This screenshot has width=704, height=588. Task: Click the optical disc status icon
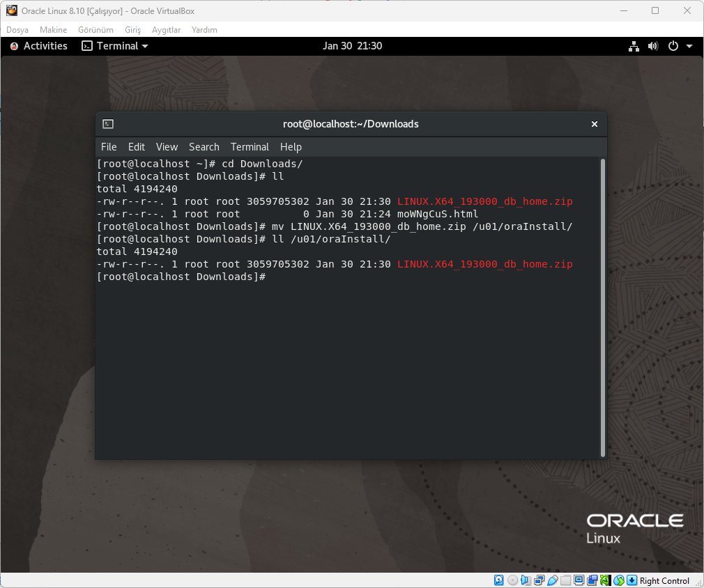[513, 580]
